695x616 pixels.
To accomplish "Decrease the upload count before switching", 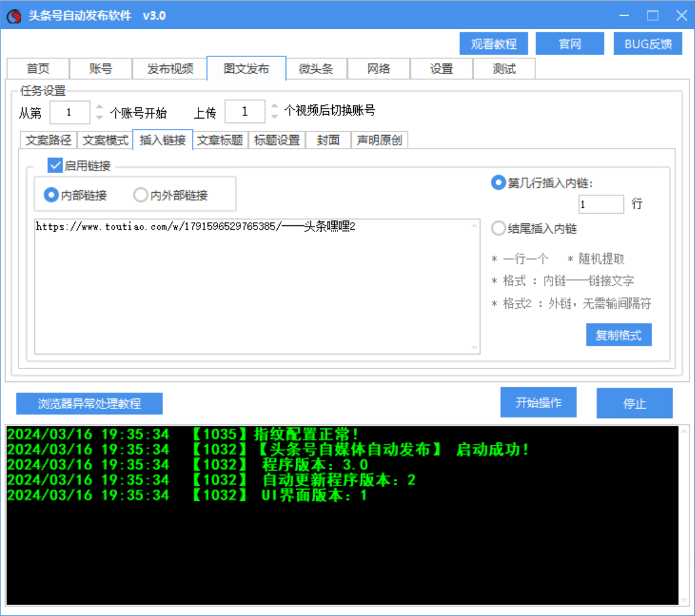I will click(275, 117).
